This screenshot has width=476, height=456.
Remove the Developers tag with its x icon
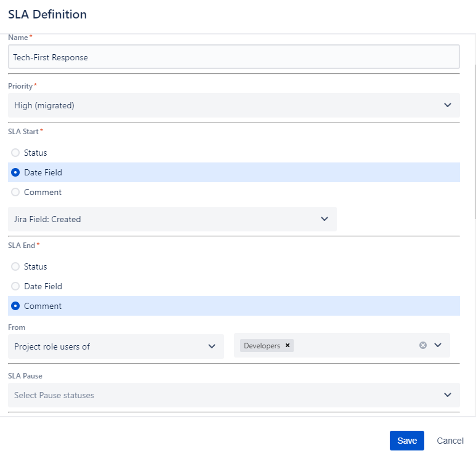point(288,346)
